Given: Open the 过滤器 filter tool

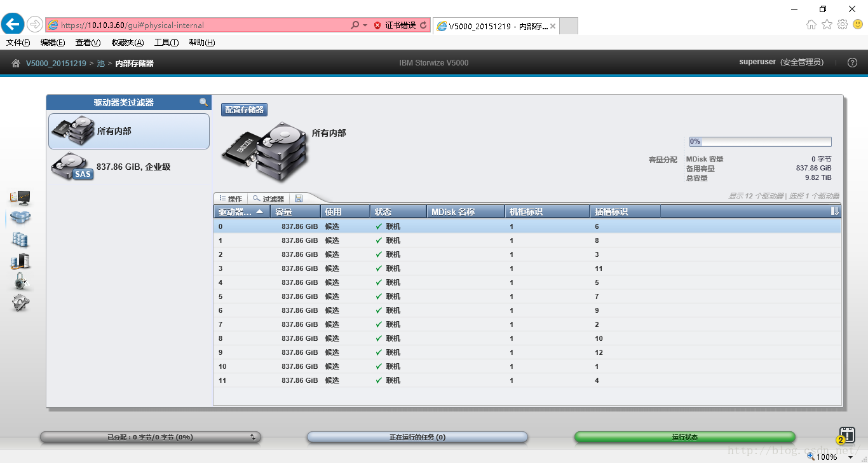Looking at the screenshot, I should tap(268, 198).
